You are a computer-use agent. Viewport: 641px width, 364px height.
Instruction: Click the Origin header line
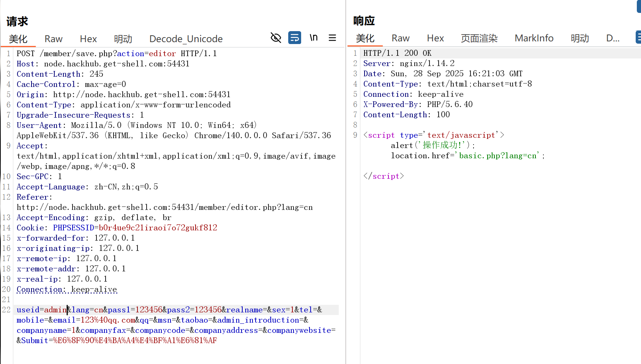[x=123, y=95]
